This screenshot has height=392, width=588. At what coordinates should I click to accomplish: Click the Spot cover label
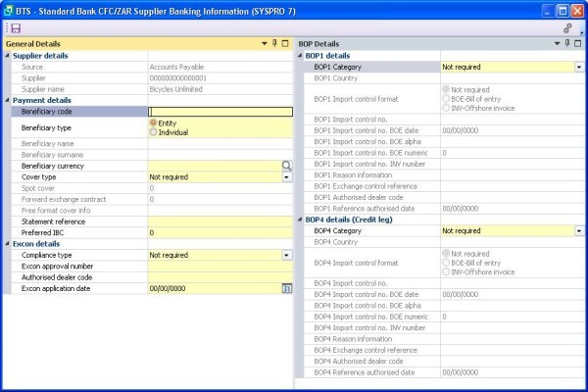[x=38, y=188]
